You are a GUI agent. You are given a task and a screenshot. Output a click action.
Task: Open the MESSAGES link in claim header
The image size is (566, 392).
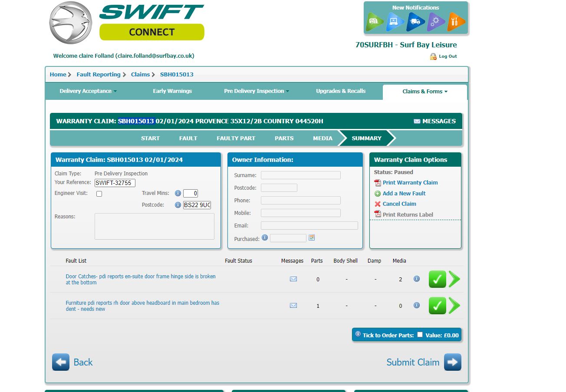(439, 122)
